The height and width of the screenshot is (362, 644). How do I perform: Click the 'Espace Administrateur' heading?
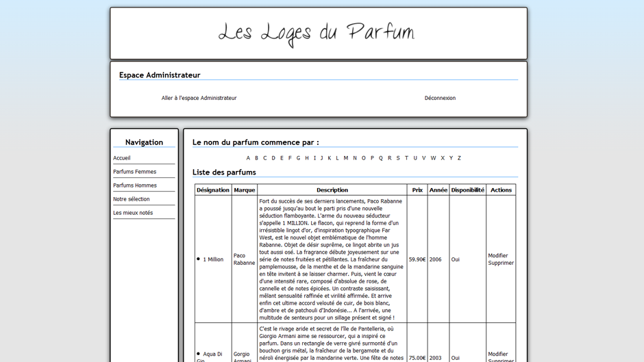160,75
